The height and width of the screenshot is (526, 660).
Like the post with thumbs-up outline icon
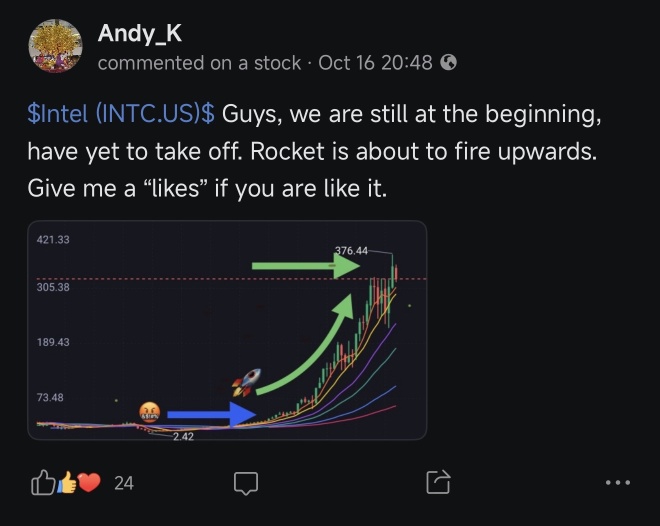click(43, 482)
